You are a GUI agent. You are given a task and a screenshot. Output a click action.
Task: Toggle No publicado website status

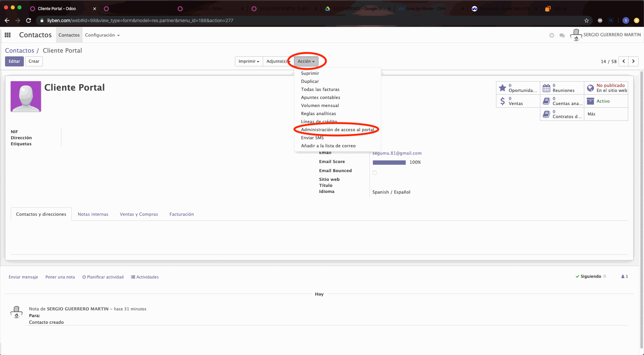[x=606, y=88]
